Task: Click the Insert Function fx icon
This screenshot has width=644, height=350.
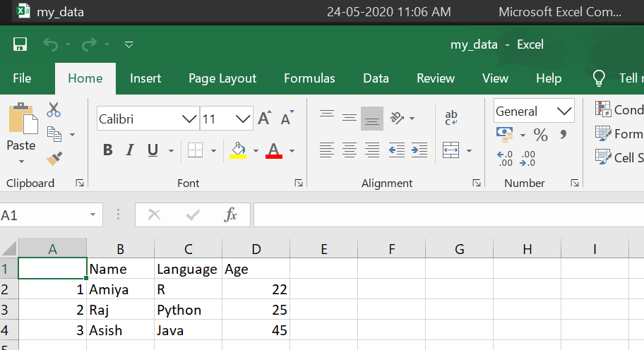Action: (230, 215)
